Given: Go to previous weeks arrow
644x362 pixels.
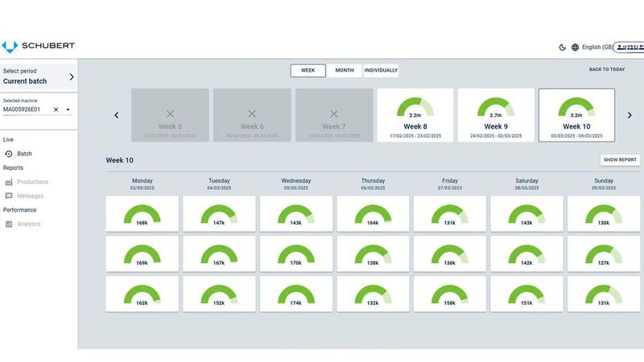Looking at the screenshot, I should (x=117, y=115).
